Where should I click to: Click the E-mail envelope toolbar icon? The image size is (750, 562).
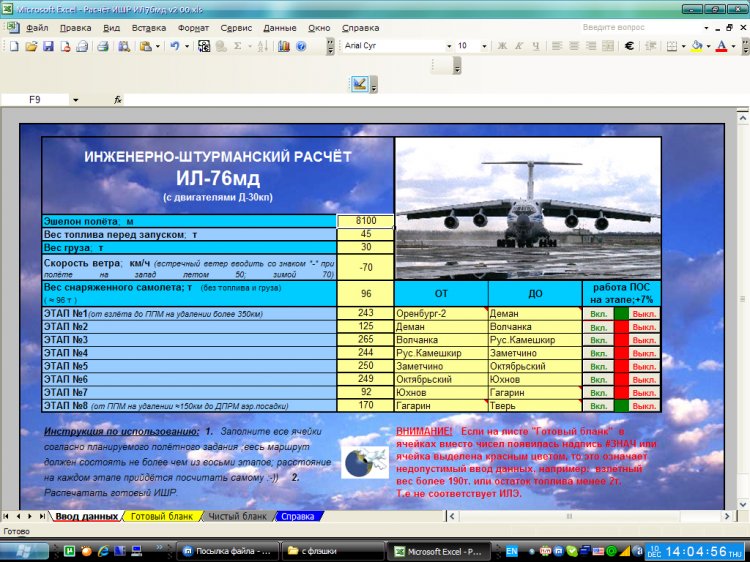click(x=82, y=46)
